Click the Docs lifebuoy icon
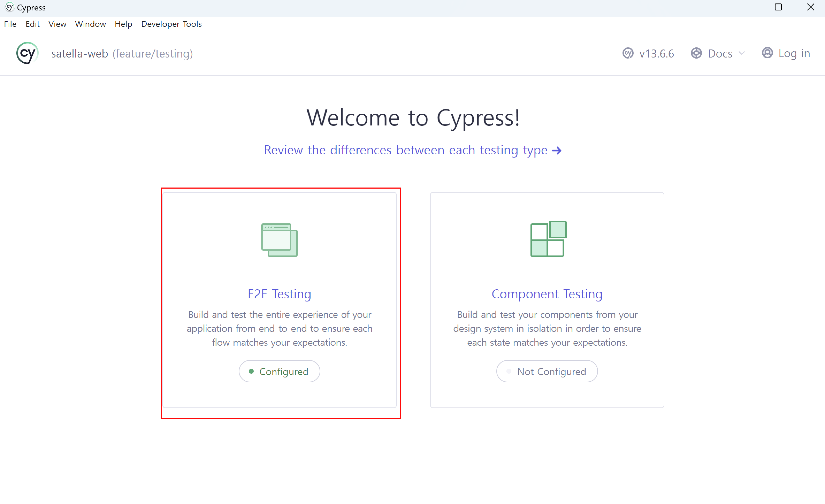 (x=696, y=53)
